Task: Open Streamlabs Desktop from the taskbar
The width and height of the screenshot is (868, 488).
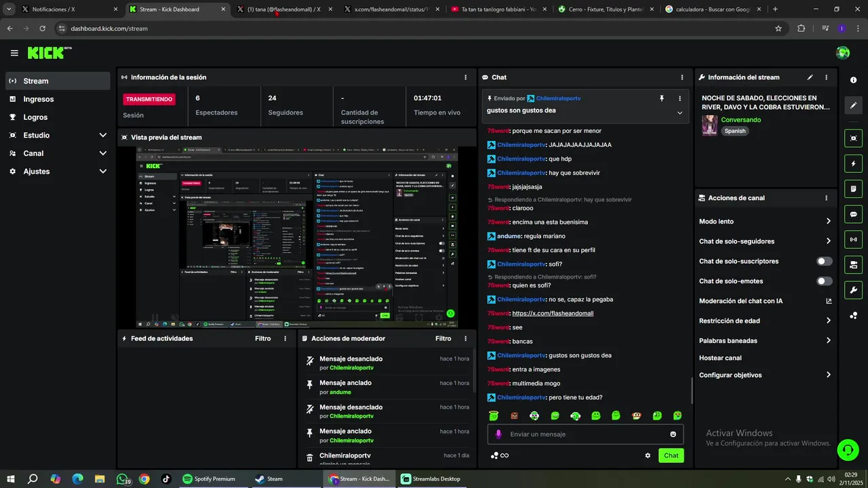Action: click(431, 479)
